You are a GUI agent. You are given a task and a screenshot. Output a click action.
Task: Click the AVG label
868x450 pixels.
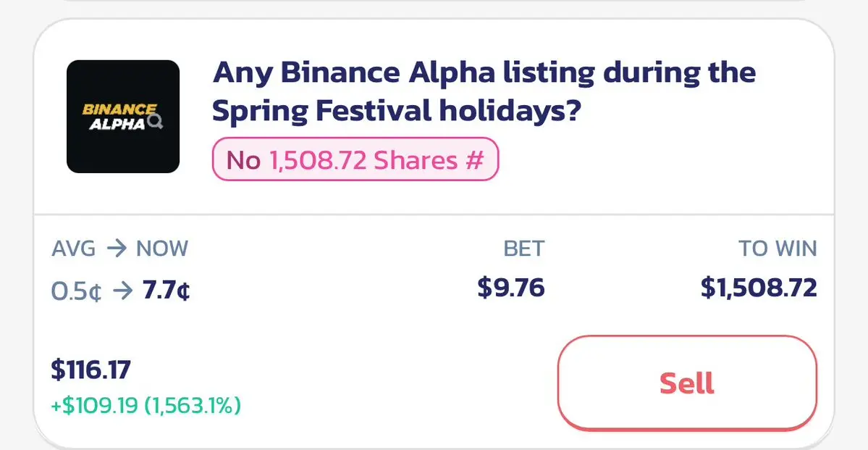[x=73, y=249]
